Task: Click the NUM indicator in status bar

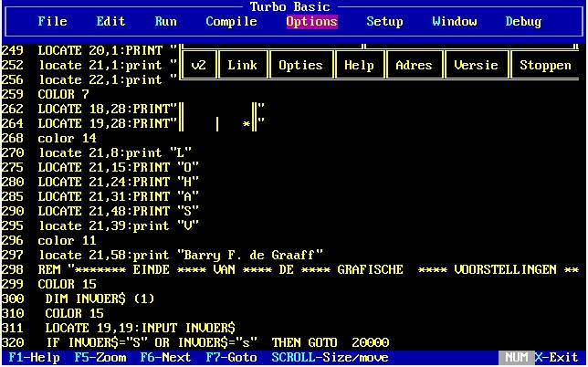Action: pyautogui.click(x=517, y=357)
